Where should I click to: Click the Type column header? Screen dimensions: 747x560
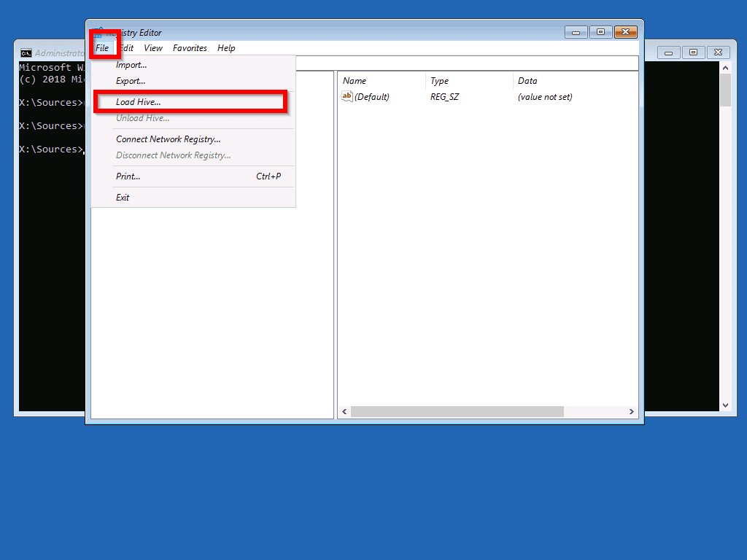point(469,81)
